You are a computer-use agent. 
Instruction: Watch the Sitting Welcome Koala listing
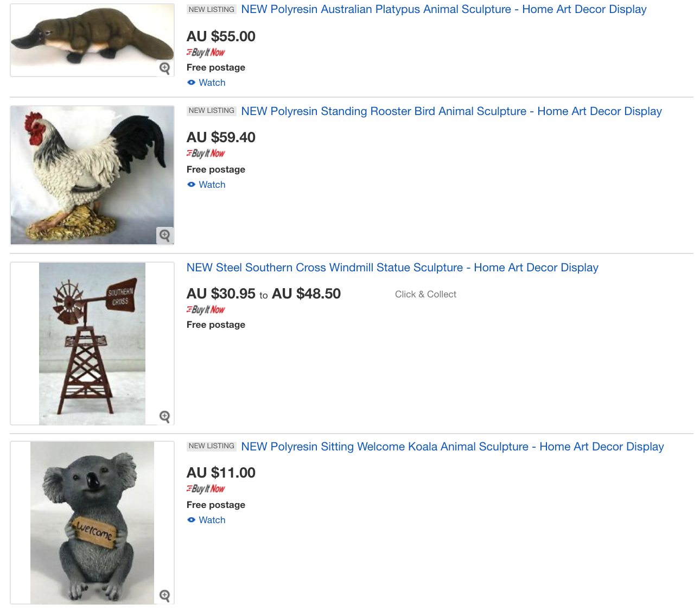212,520
